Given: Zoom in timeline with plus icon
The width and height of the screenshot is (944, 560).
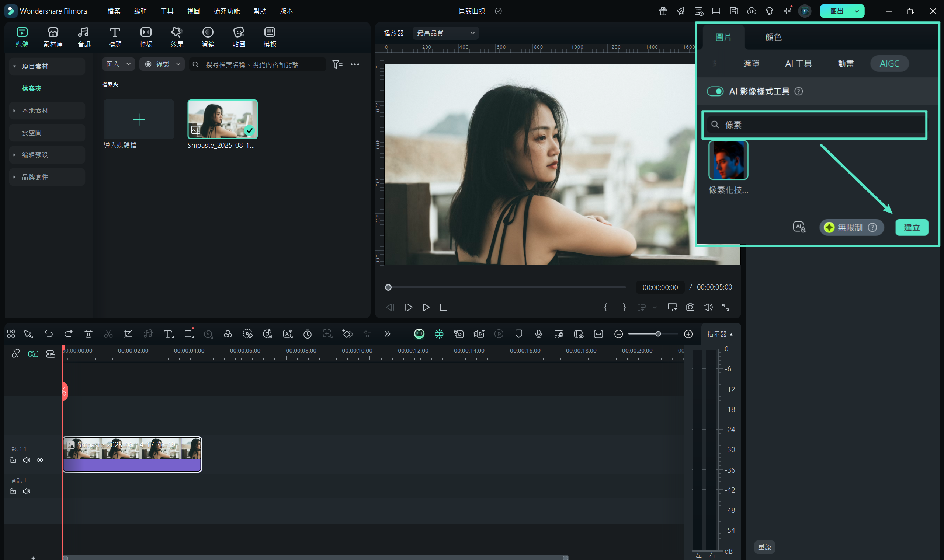Looking at the screenshot, I should 688,333.
